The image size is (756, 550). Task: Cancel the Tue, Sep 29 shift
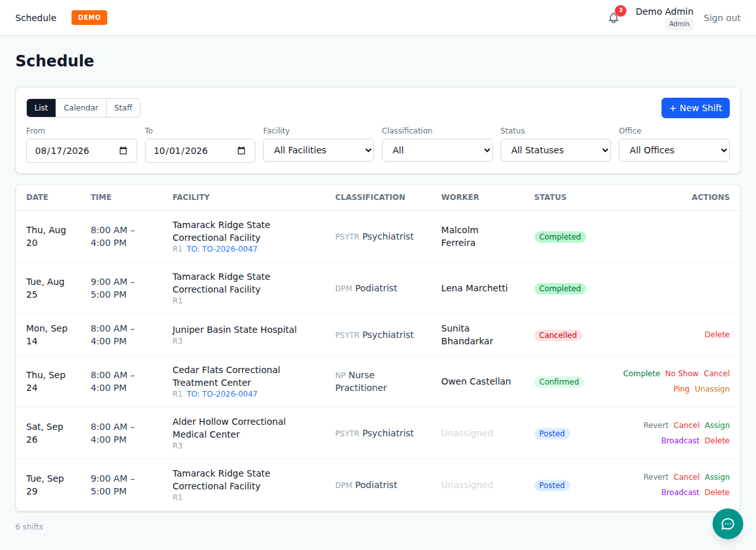686,477
